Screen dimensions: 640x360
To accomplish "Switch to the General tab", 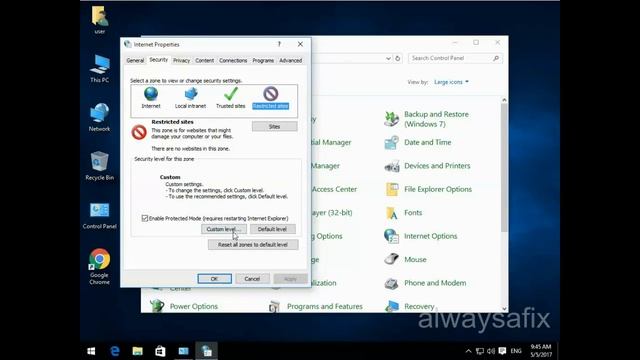I will tap(135, 60).
